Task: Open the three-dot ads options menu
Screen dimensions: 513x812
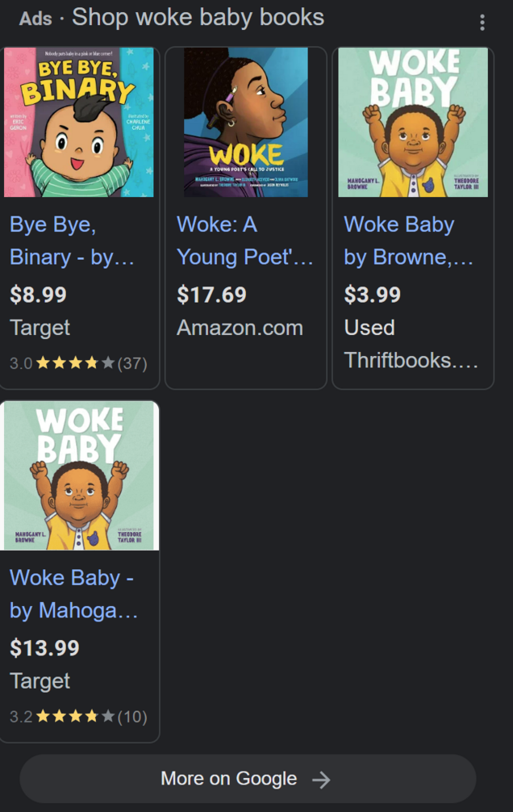Action: [x=482, y=23]
